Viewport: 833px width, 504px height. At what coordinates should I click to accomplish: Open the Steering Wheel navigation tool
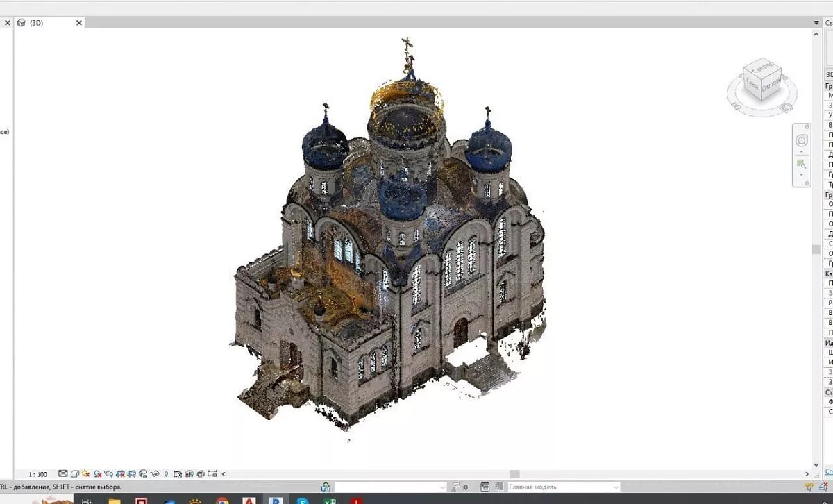802,141
